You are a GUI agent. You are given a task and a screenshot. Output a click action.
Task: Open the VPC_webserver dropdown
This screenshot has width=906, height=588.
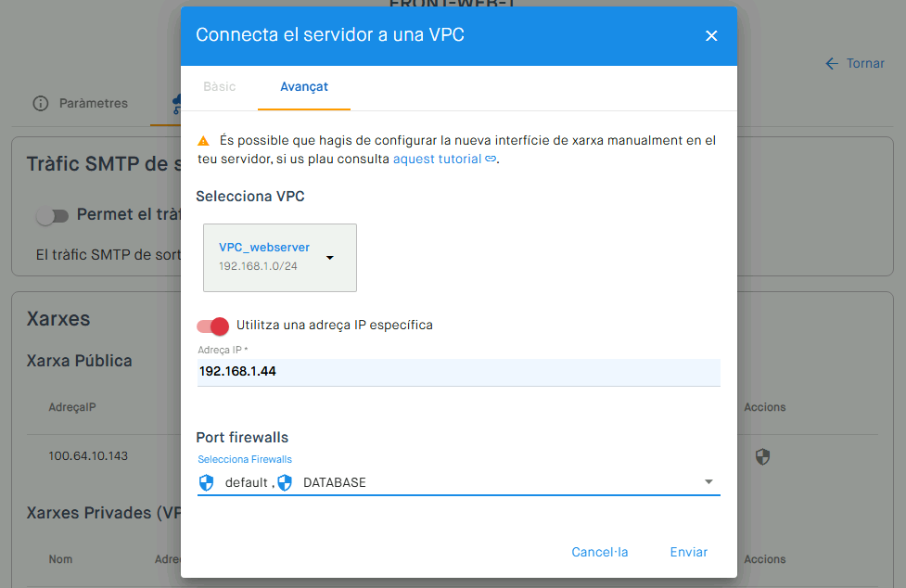pyautogui.click(x=280, y=258)
